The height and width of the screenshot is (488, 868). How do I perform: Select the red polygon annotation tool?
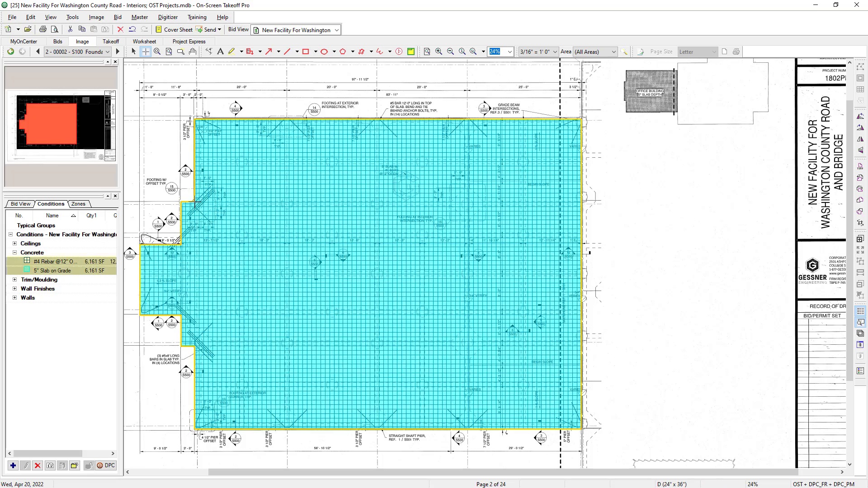pos(343,52)
